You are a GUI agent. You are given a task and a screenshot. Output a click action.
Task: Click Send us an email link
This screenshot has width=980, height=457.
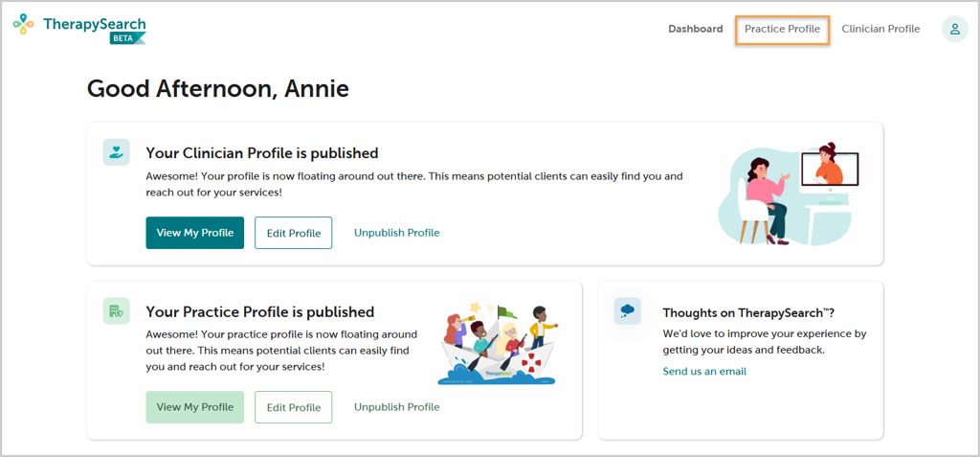[704, 371]
